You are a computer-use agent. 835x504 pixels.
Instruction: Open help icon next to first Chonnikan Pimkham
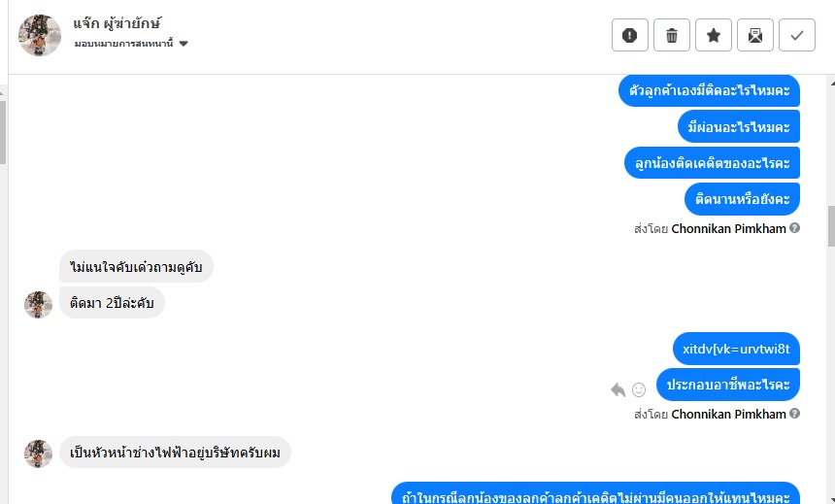[794, 228]
